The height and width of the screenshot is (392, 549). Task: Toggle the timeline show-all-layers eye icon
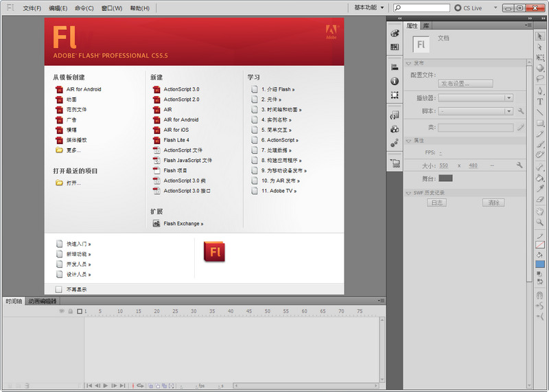click(61, 311)
